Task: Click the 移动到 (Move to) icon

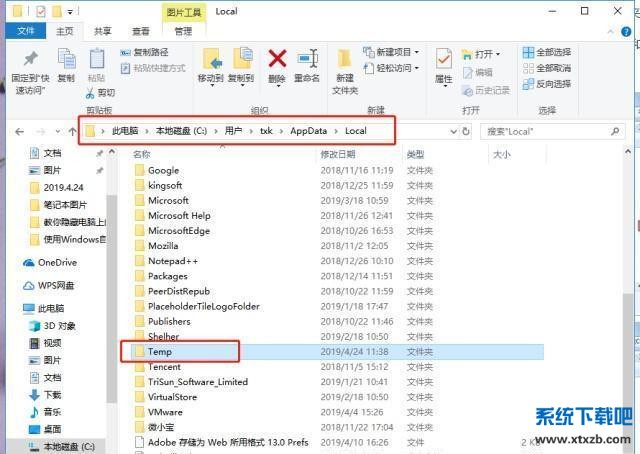Action: [x=211, y=62]
